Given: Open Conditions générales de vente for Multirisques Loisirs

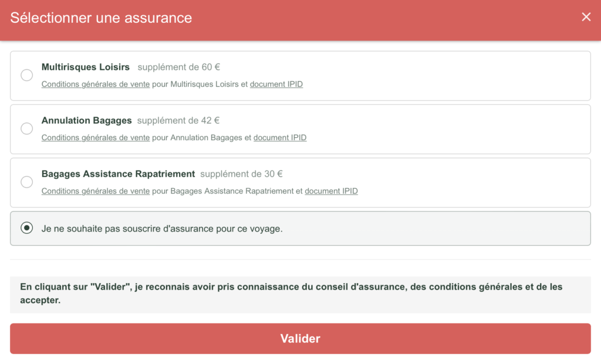Looking at the screenshot, I should (x=95, y=84).
